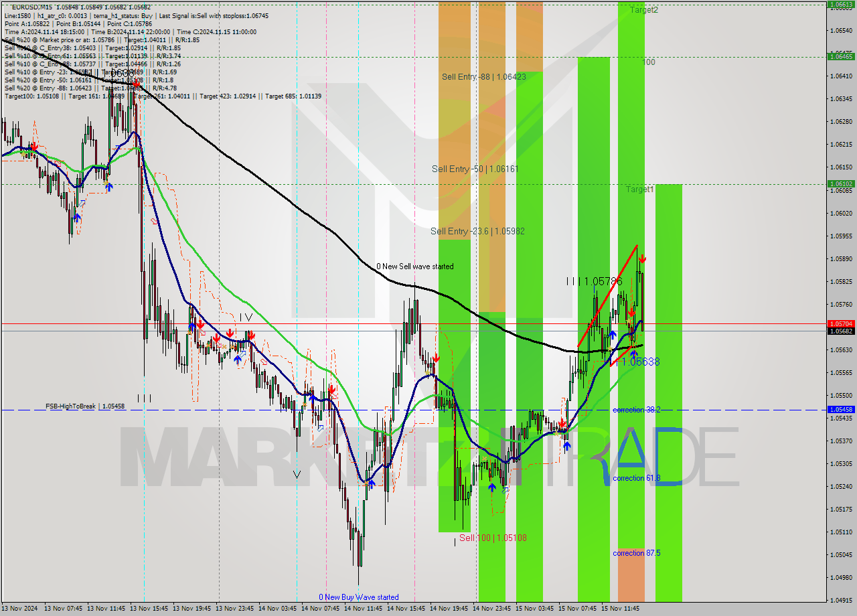This screenshot has width=857, height=616.
Task: Click the red sell arrow above the highest recent candle
Action: 642,258
